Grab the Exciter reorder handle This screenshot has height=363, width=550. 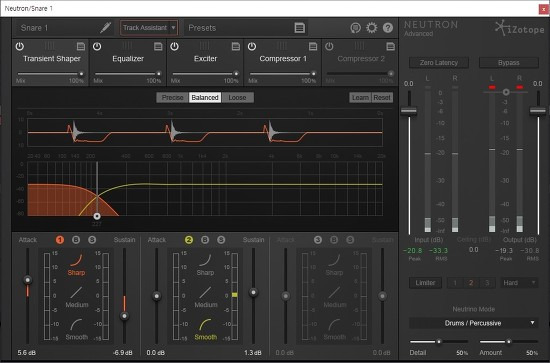pos(204,46)
